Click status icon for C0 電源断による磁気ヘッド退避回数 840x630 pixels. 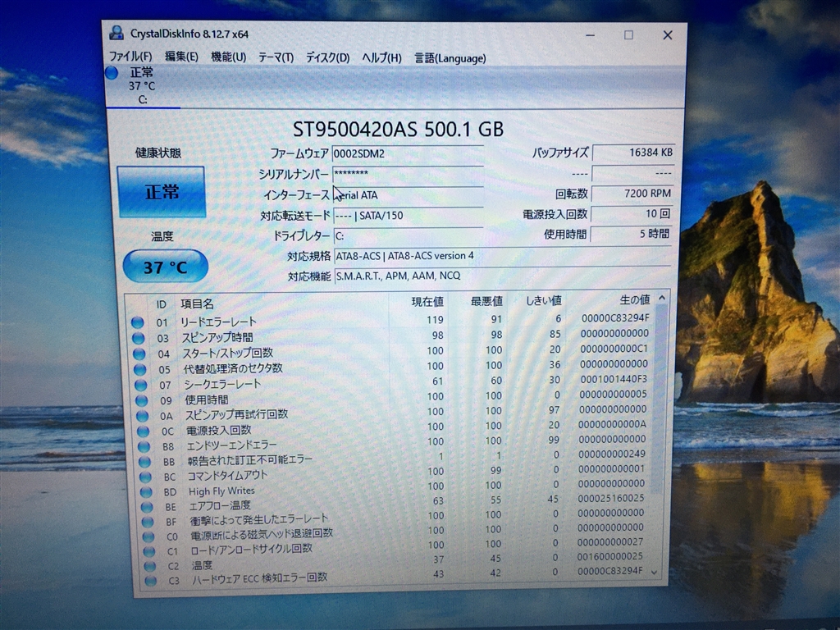(x=149, y=536)
